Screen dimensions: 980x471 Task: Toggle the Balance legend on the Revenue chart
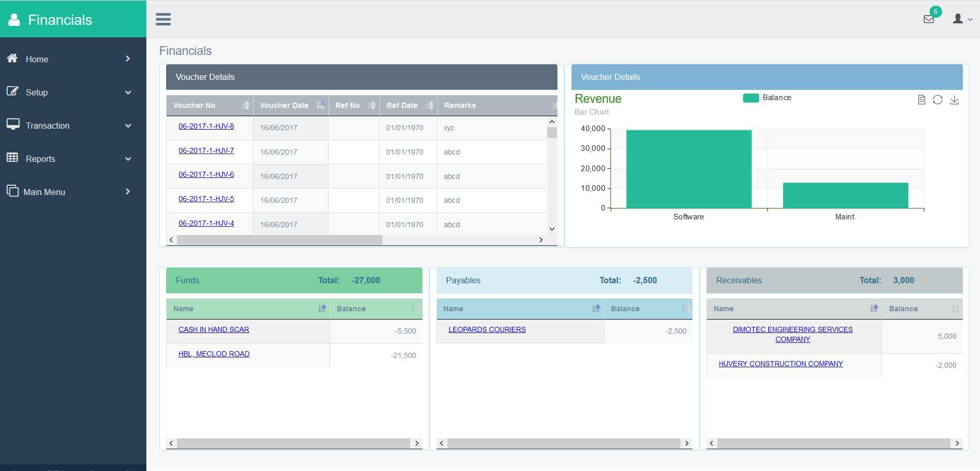click(768, 98)
